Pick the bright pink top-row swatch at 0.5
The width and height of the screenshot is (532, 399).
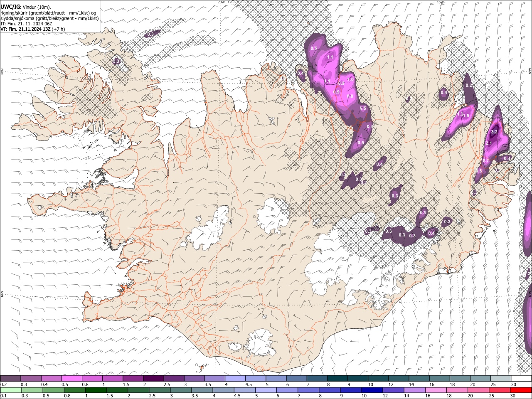tap(71, 379)
